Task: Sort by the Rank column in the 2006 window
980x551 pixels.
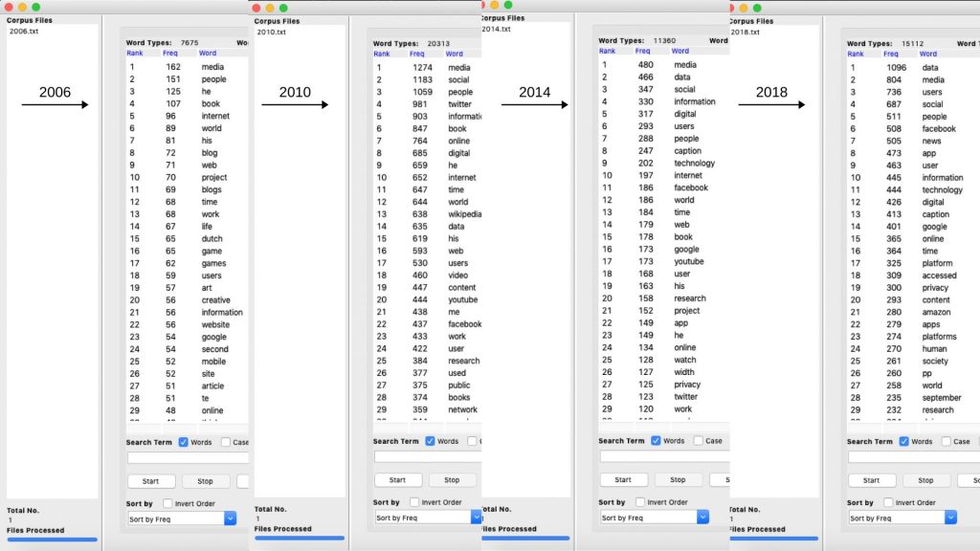Action: (x=134, y=54)
